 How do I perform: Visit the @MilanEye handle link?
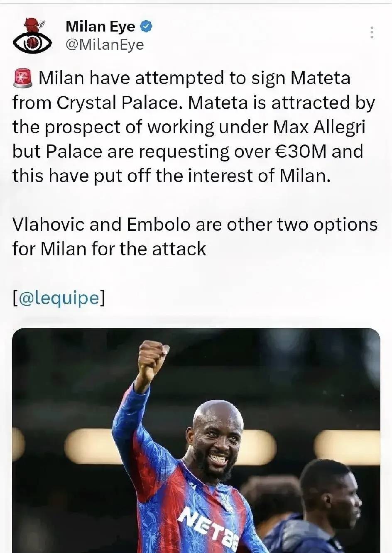(x=105, y=44)
